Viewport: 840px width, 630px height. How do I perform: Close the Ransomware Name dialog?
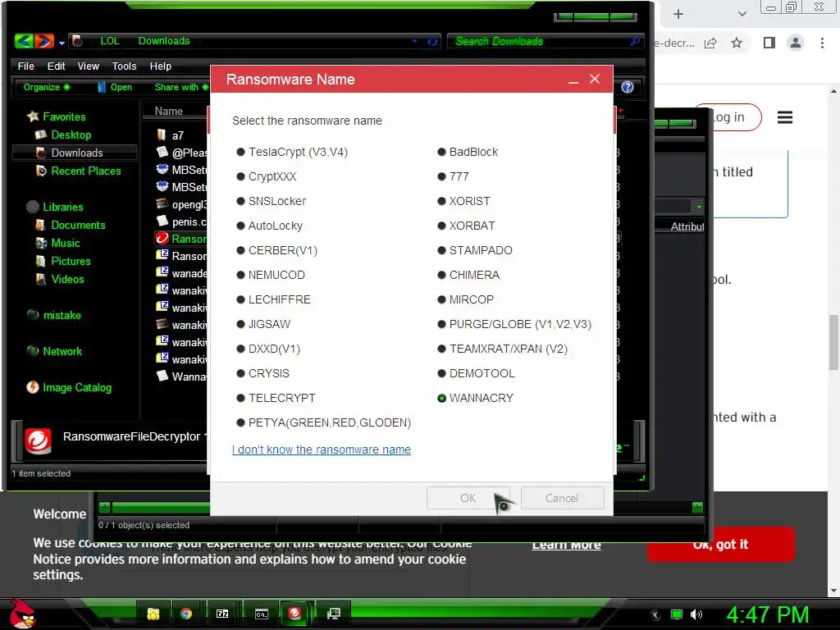pos(595,80)
